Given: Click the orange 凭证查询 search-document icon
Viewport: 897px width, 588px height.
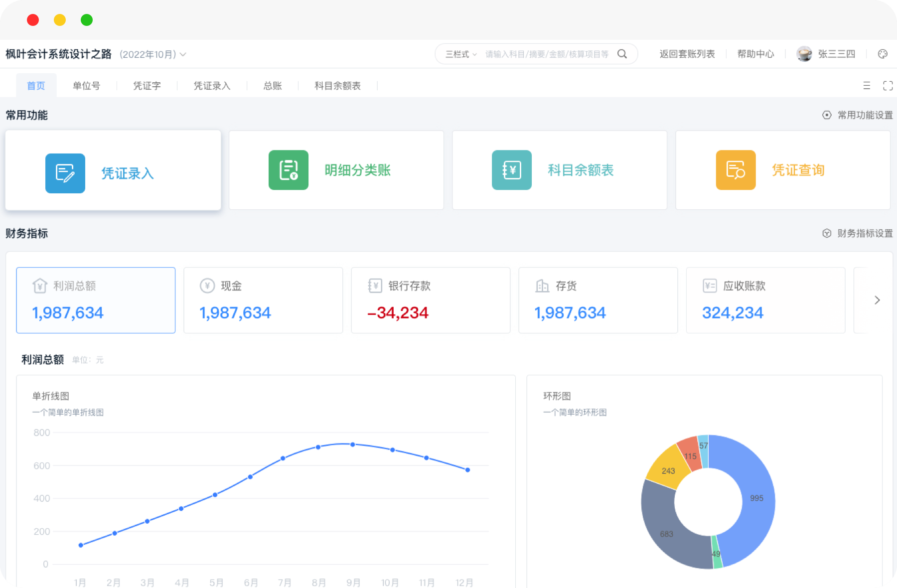Looking at the screenshot, I should (x=736, y=170).
